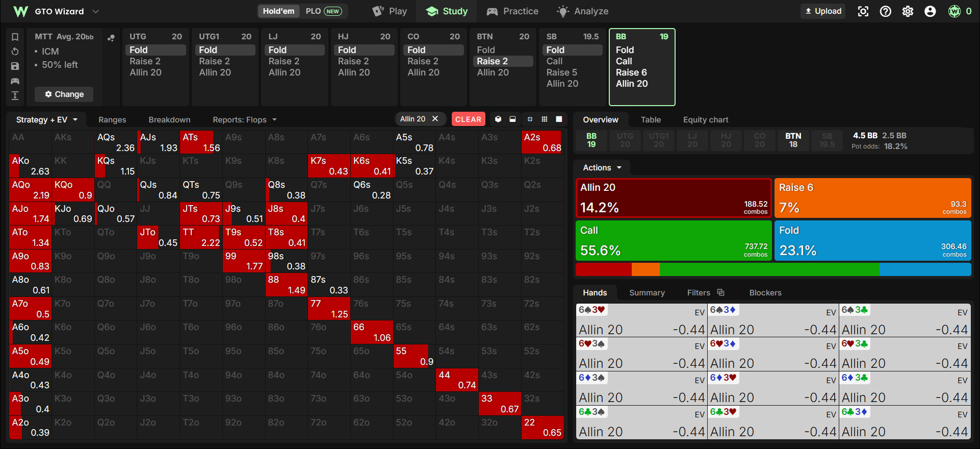Switch game type to Hold'em
980x449 pixels.
278,11
